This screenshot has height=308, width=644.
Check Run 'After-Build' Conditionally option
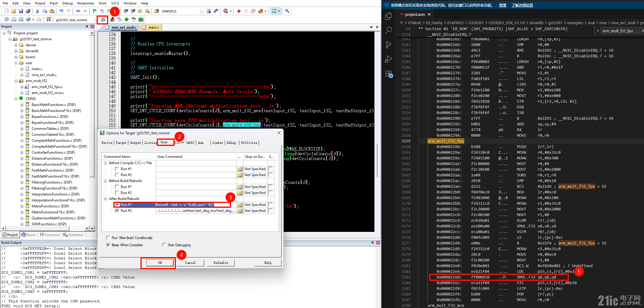tap(108, 238)
